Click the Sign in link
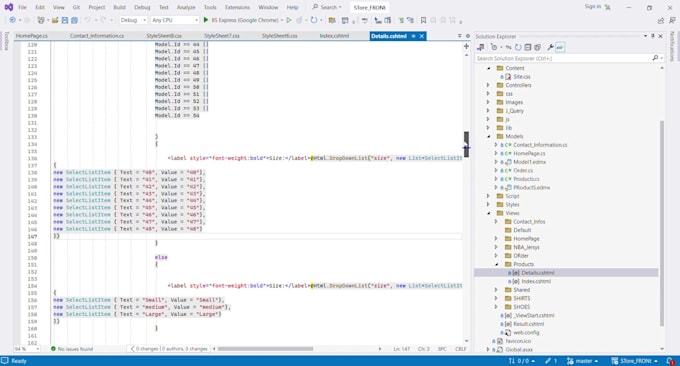Image resolution: width=680 pixels, height=366 pixels. coord(592,7)
